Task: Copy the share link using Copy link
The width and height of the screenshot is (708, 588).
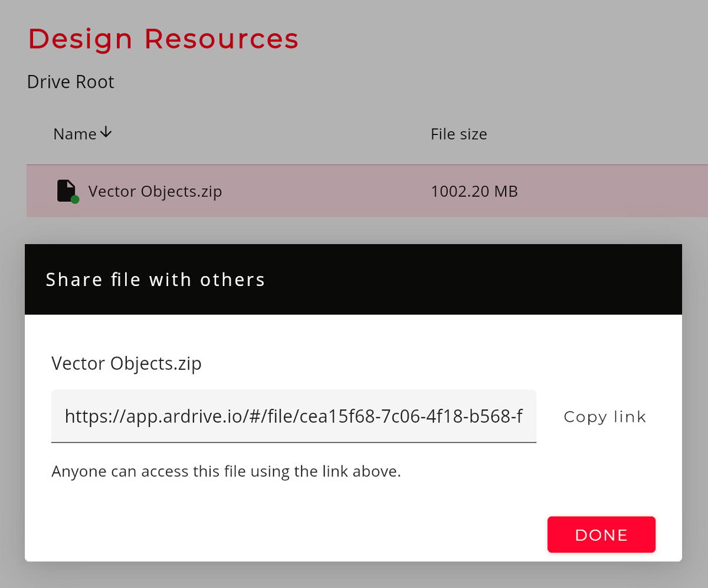Action: [x=604, y=416]
